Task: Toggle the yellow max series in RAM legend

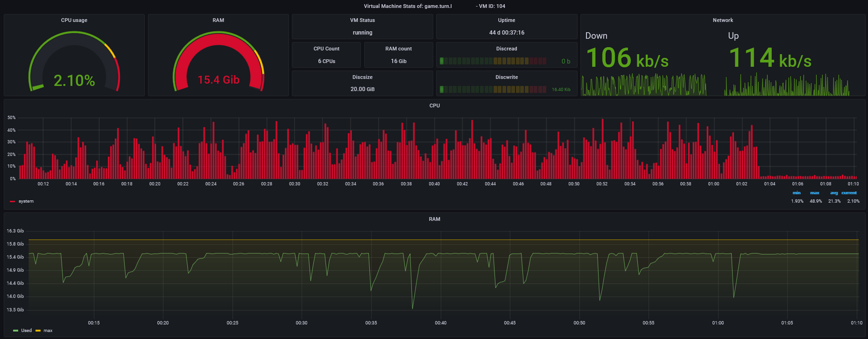Action: click(x=48, y=331)
